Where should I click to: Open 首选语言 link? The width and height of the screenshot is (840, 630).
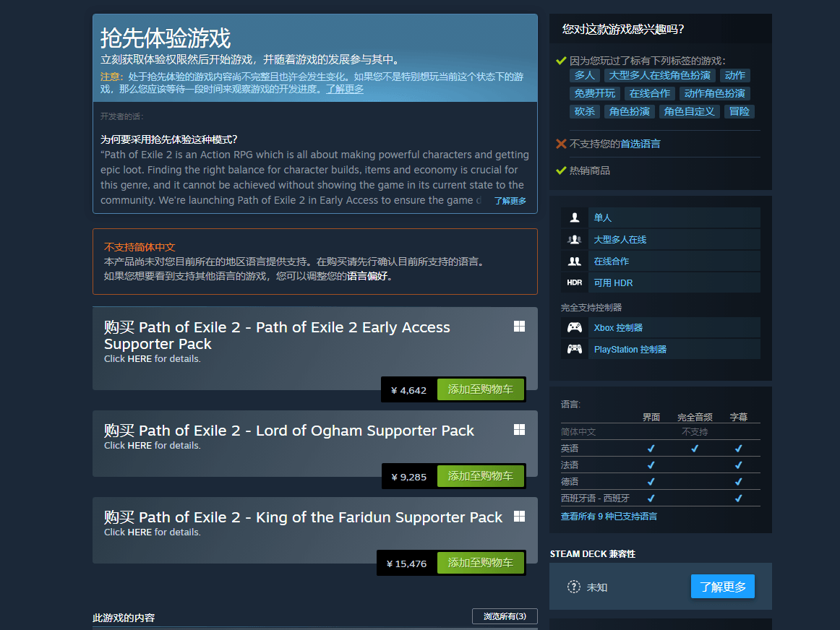640,144
